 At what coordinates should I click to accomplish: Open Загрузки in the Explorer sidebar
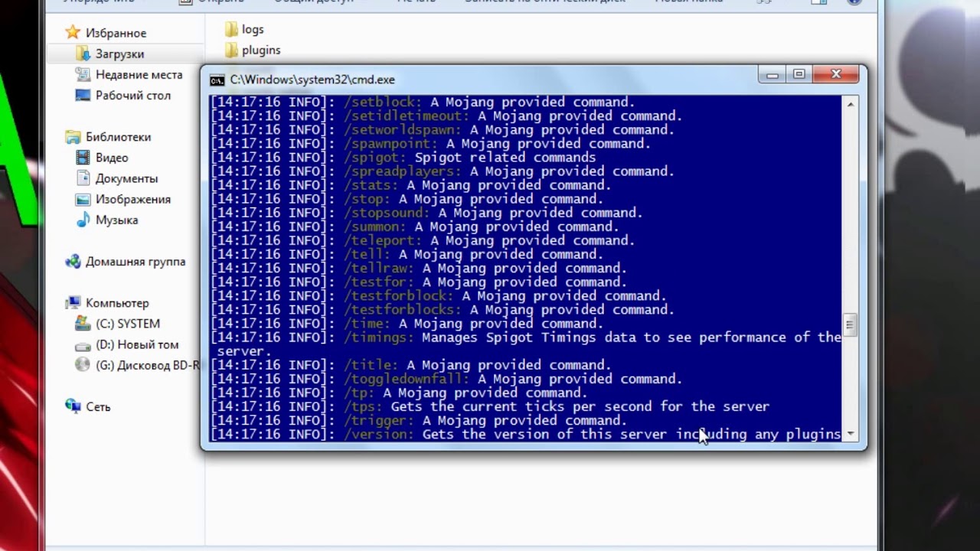coord(119,54)
